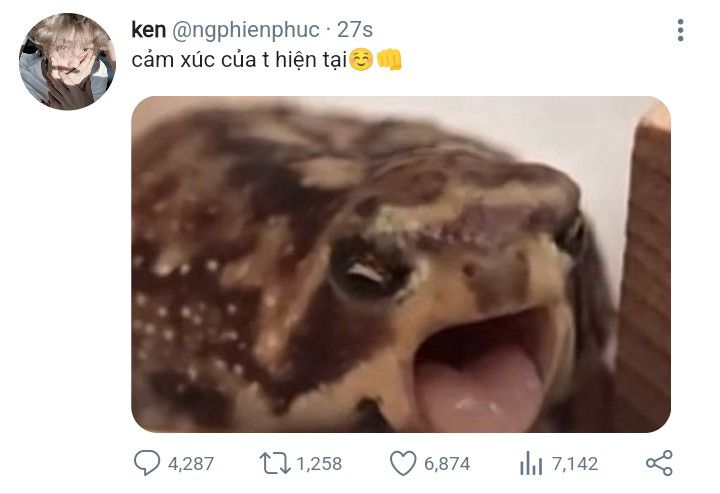Viewport: 720px width, 494px height.
Task: Open ken's profile avatar picture
Action: (67, 62)
